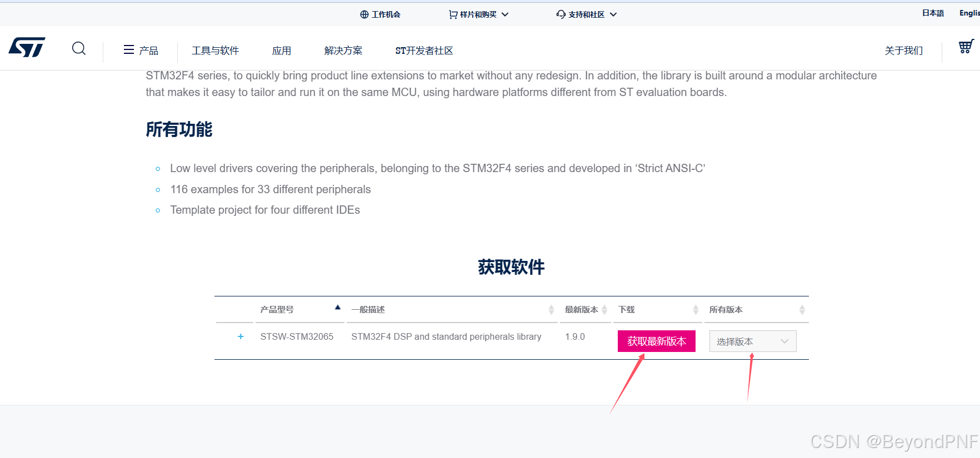The image size is (980, 458).
Task: Sort the 一般描述 column arrows
Action: point(551,310)
